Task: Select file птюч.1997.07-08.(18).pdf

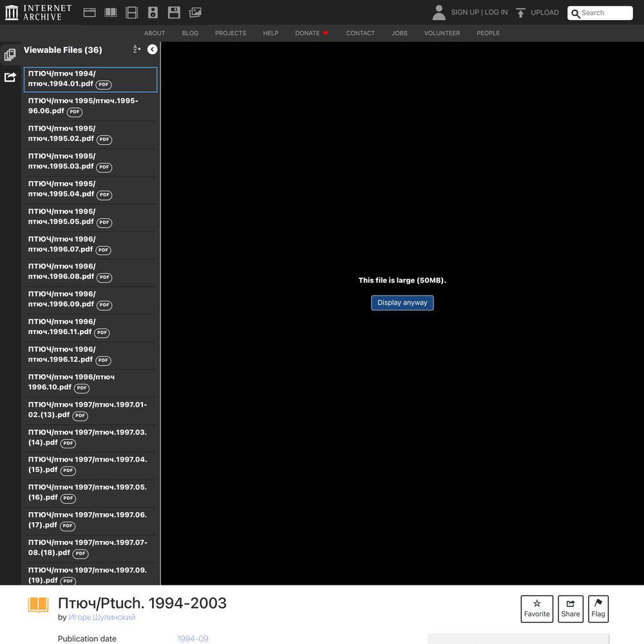Action: pyautogui.click(x=90, y=548)
